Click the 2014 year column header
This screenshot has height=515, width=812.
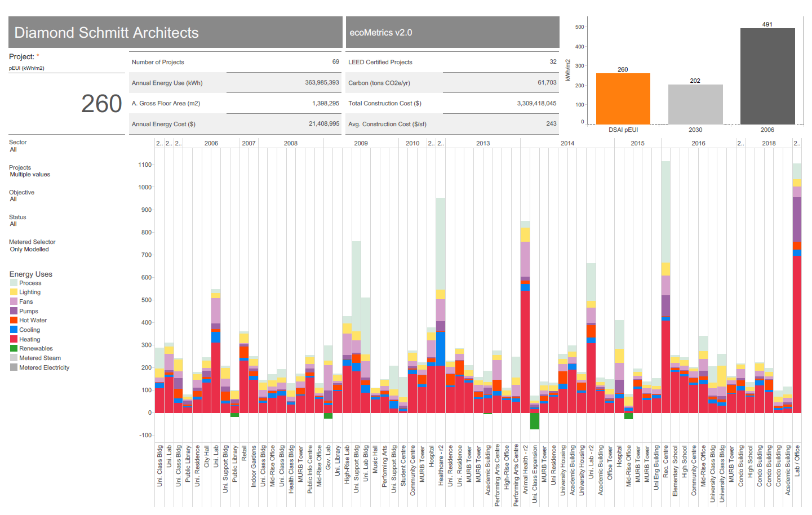click(x=567, y=143)
